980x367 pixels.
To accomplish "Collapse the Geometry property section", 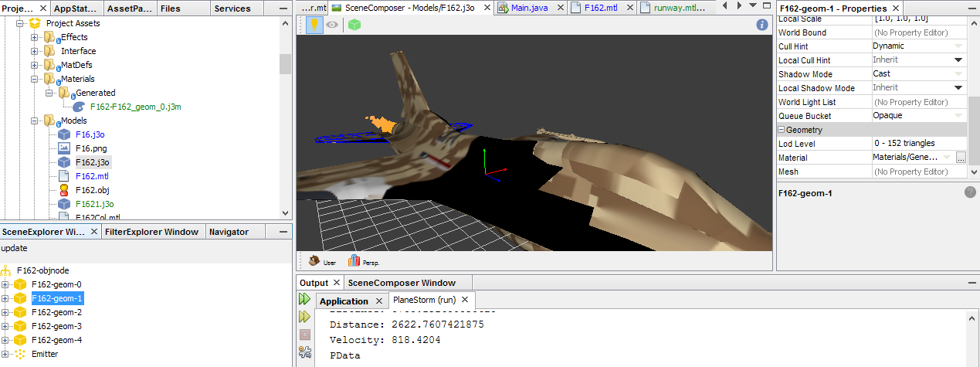I will point(782,130).
